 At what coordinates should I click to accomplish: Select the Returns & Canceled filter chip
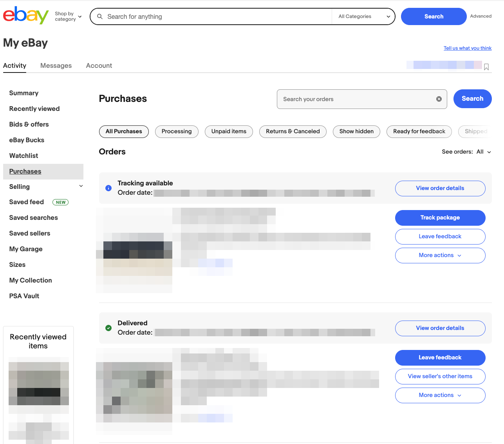pos(293,132)
